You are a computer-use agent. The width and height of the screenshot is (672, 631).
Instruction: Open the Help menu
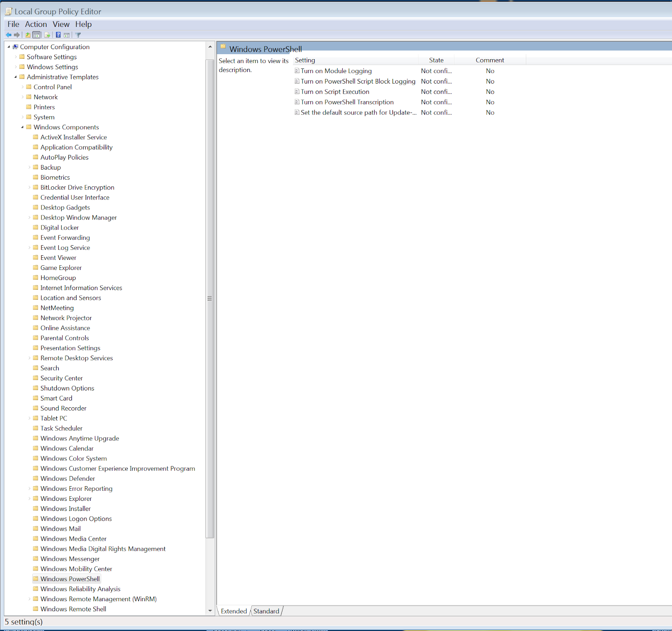pyautogui.click(x=83, y=24)
